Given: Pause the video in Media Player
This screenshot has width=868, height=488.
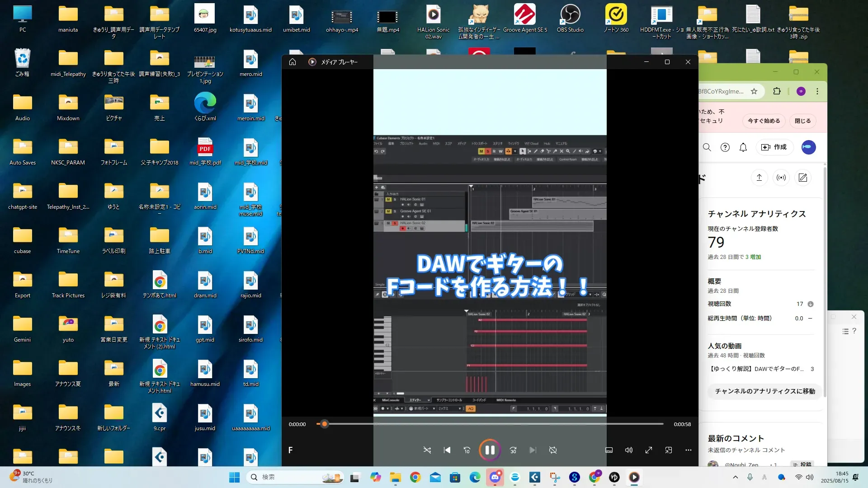Looking at the screenshot, I should click(x=490, y=450).
